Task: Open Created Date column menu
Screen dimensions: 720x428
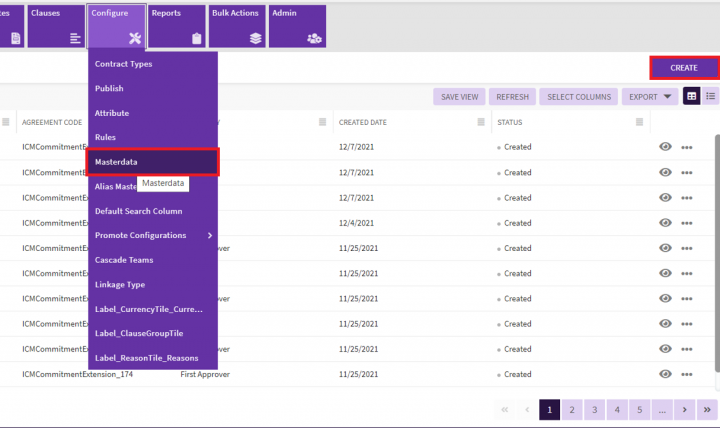Action: (480, 122)
